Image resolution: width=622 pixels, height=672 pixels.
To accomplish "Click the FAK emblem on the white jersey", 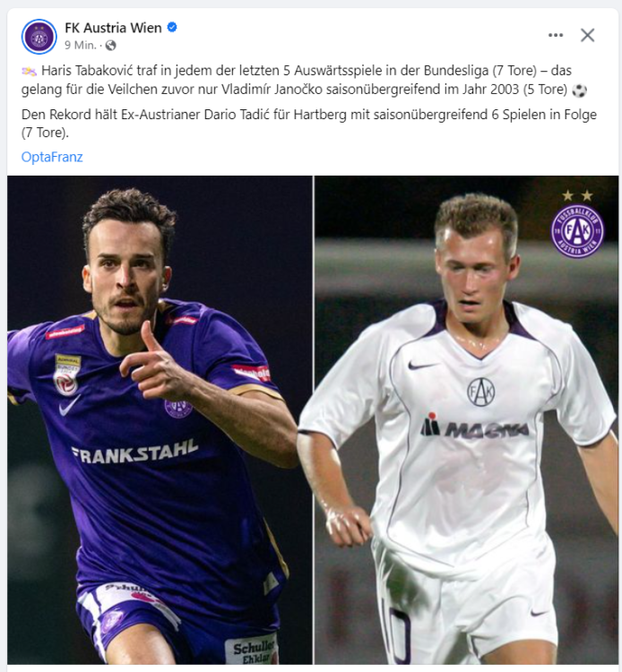I will [x=480, y=392].
